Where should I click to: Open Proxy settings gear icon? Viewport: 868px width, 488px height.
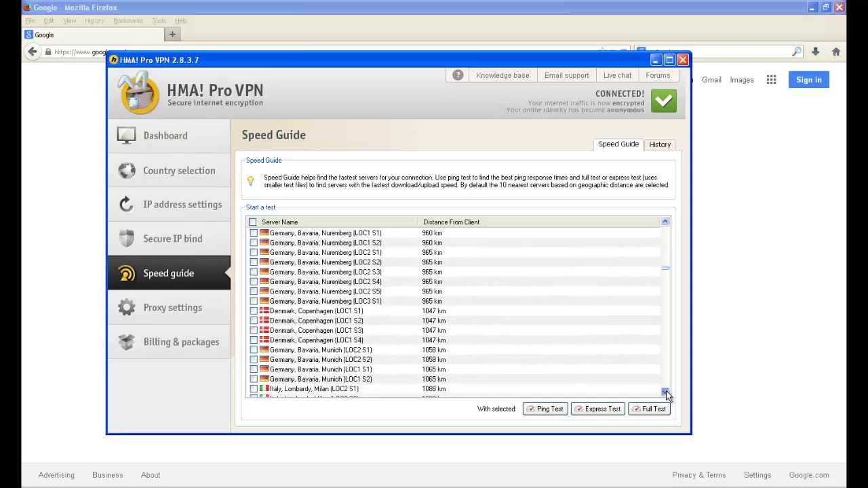coord(127,307)
